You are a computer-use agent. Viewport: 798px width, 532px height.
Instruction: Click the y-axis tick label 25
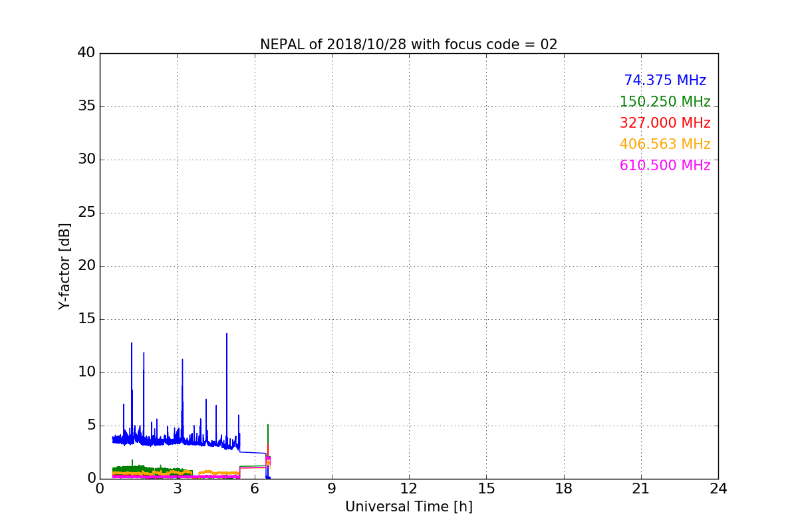pyautogui.click(x=86, y=213)
